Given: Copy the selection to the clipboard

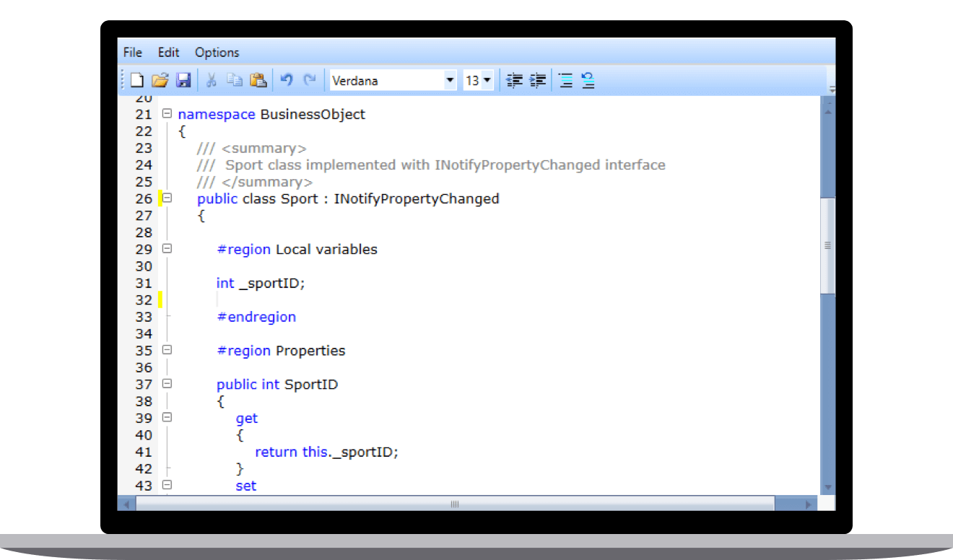Looking at the screenshot, I should pyautogui.click(x=234, y=80).
